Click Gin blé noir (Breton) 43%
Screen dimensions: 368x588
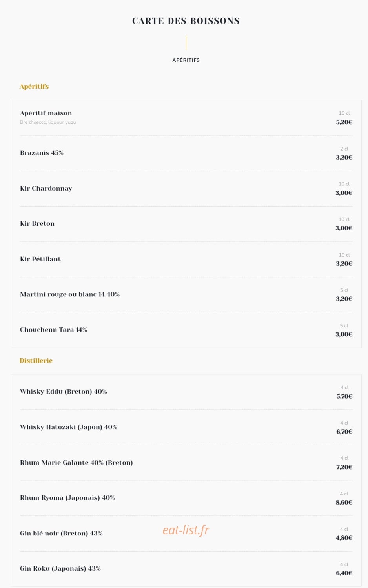[61, 533]
